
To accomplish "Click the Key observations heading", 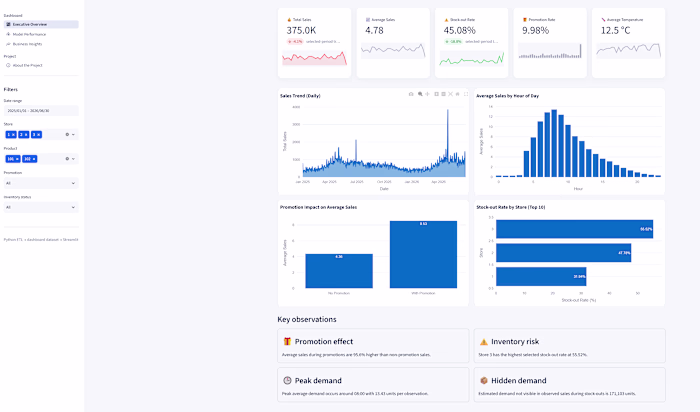I will tap(307, 319).
